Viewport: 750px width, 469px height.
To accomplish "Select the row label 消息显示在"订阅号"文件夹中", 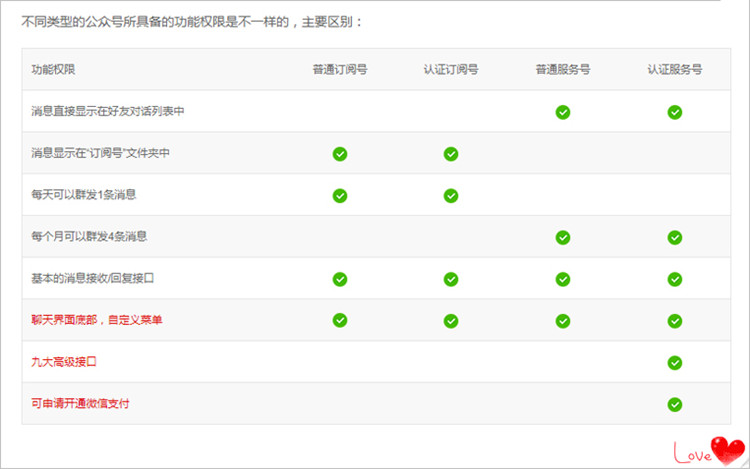I will [100, 153].
